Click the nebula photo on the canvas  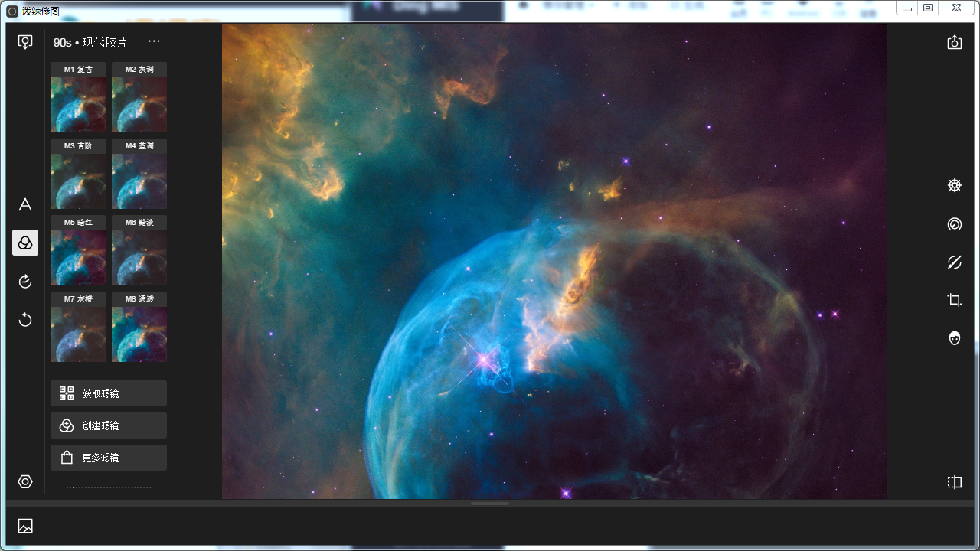(x=554, y=262)
